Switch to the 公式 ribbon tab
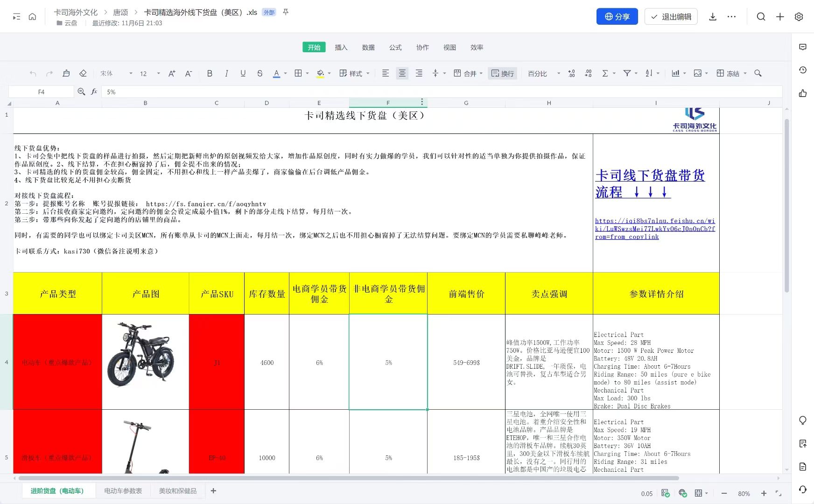The width and height of the screenshot is (814, 504). [x=395, y=47]
